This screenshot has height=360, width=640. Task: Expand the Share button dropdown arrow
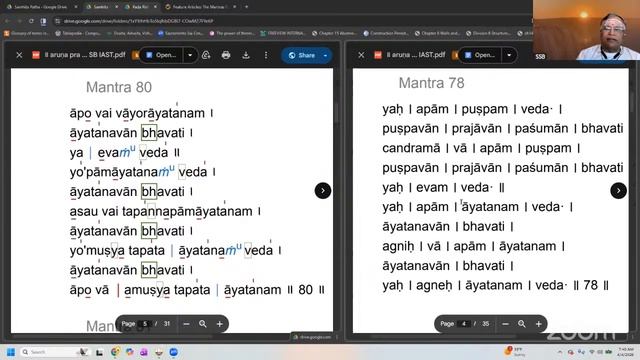[x=326, y=55]
